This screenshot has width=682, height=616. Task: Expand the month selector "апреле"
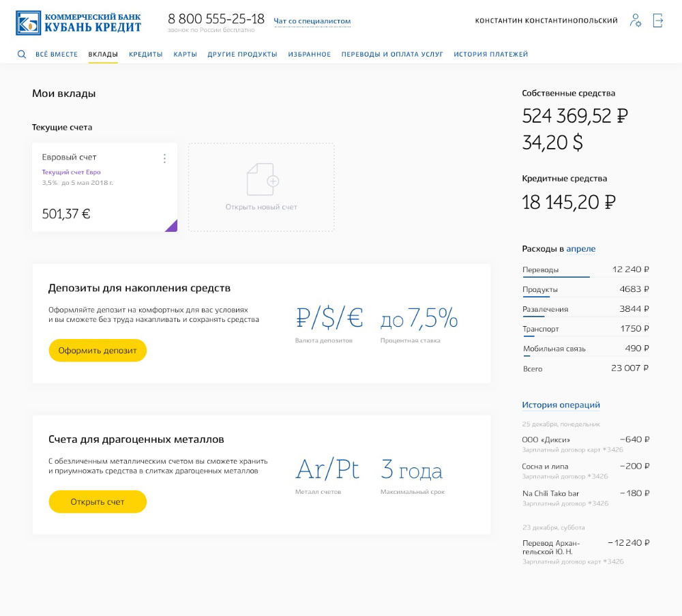click(x=580, y=249)
